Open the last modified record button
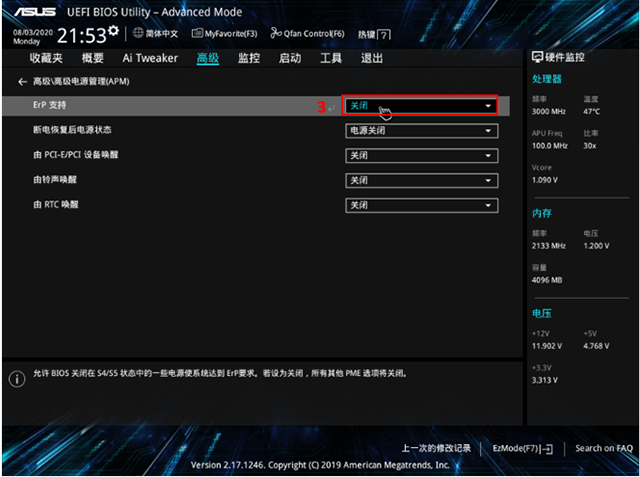This screenshot has width=640, height=477. pos(436,448)
